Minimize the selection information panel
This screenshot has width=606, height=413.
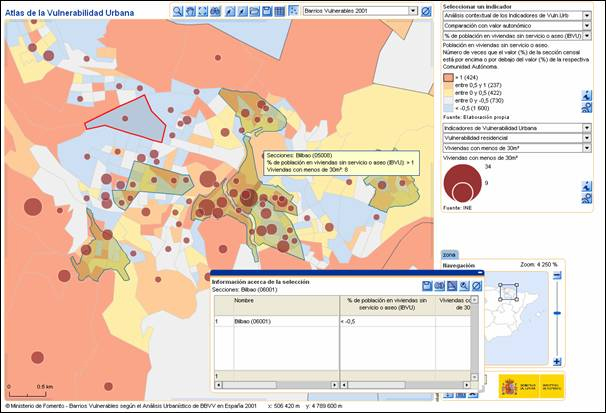(480, 273)
